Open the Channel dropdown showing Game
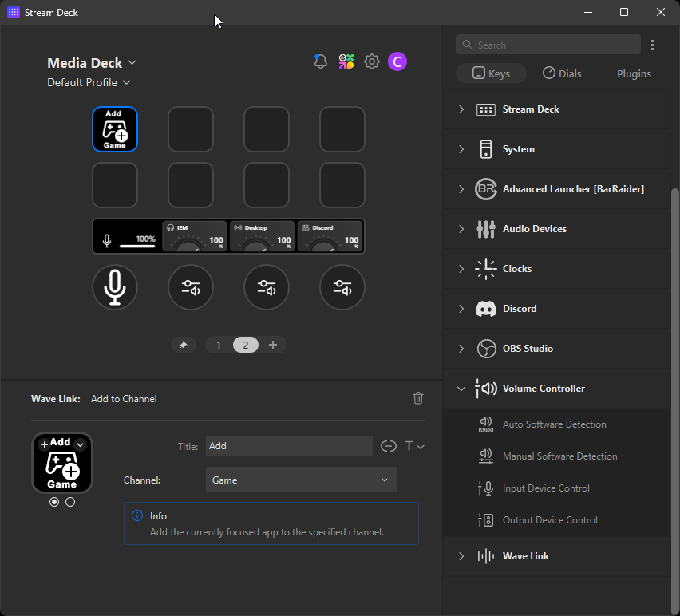The width and height of the screenshot is (680, 616). (x=301, y=480)
